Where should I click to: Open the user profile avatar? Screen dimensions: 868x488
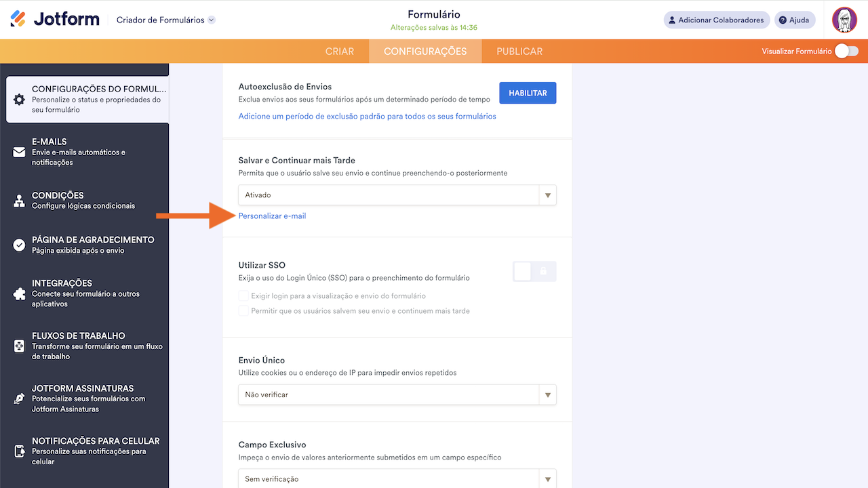click(844, 20)
